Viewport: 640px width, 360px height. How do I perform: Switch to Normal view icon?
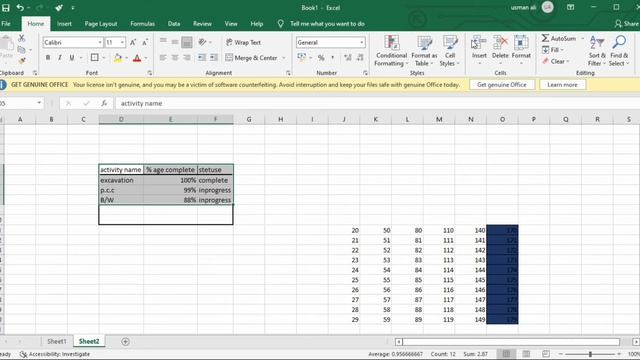[507, 354]
